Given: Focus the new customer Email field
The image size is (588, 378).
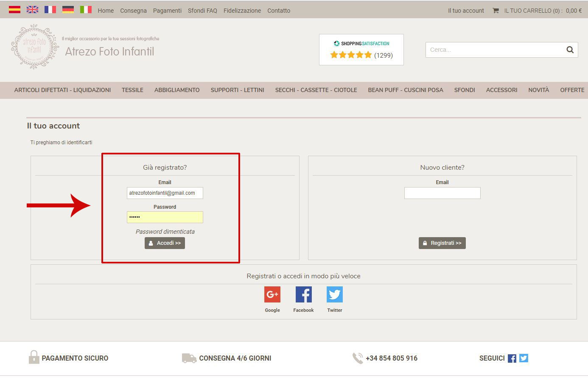Looking at the screenshot, I should pos(442,193).
